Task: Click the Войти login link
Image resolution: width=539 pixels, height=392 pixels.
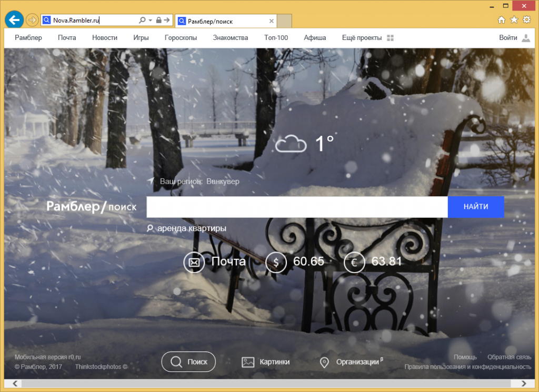Action: (x=508, y=38)
